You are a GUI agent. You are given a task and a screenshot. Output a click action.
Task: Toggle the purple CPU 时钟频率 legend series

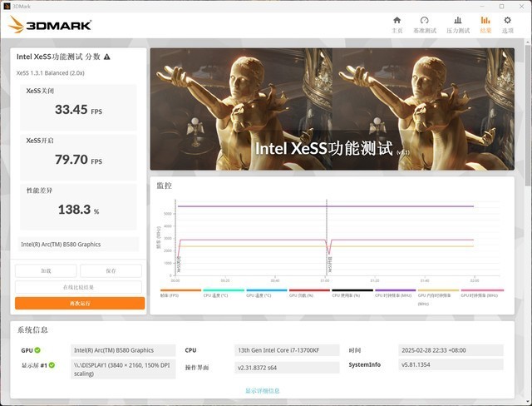click(396, 294)
